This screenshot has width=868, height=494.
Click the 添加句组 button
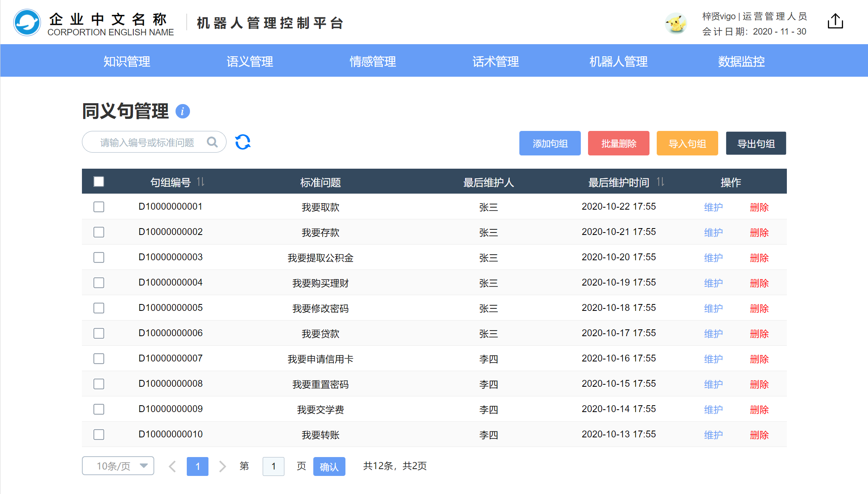550,143
